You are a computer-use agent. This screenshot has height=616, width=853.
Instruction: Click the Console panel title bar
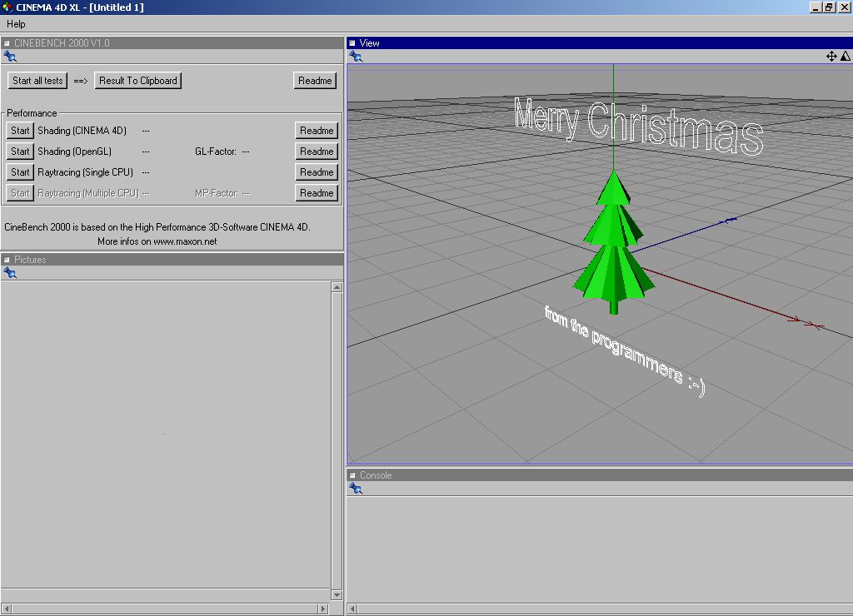[600, 475]
